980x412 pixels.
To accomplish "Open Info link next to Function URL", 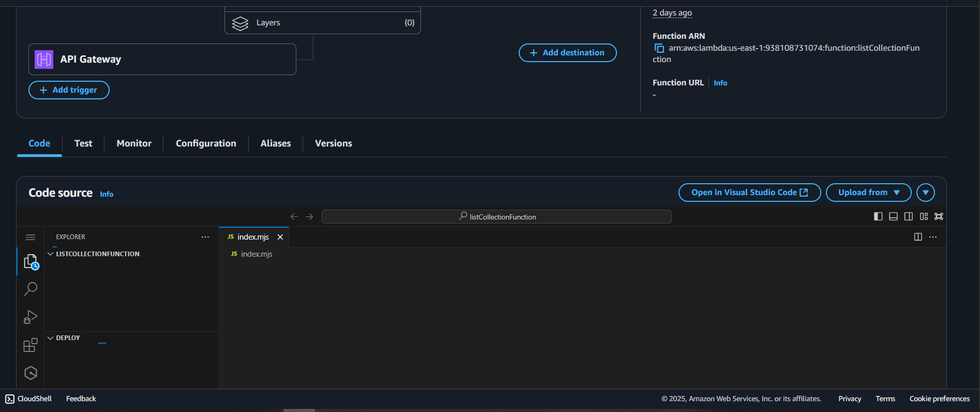I will click(720, 83).
